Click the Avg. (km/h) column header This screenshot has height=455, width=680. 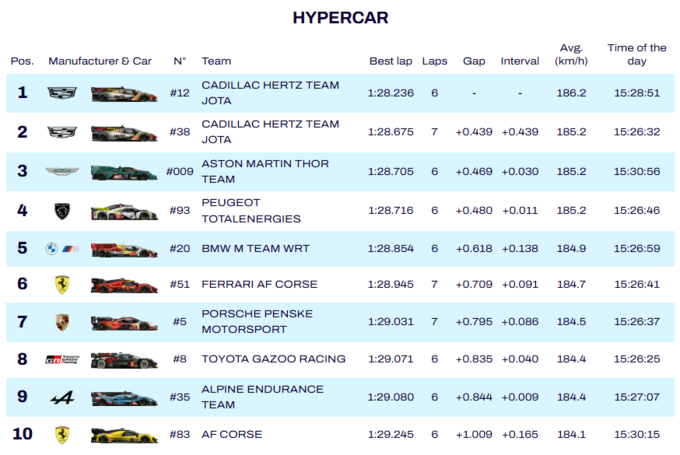point(572,54)
